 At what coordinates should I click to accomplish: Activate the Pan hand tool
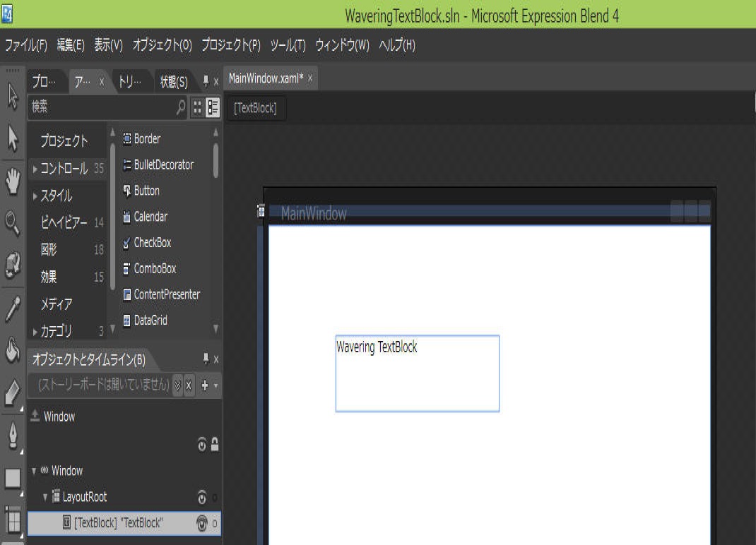[13, 182]
